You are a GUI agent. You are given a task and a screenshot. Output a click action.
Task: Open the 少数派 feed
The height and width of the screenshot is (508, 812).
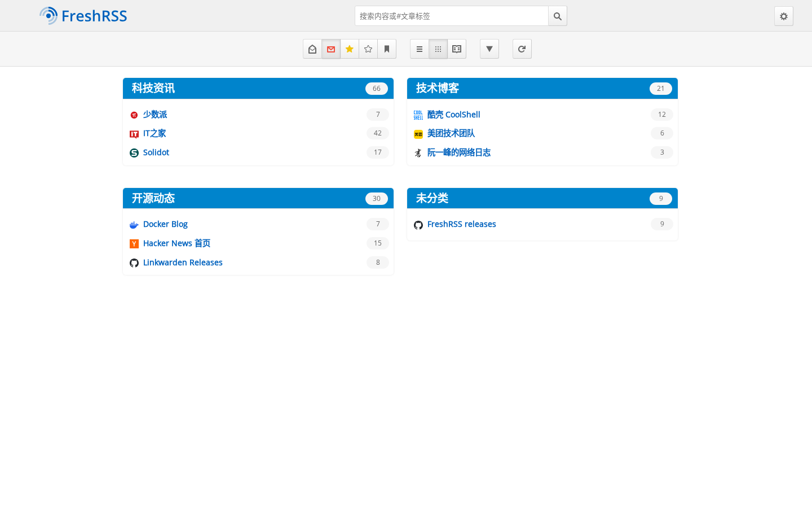(x=155, y=115)
